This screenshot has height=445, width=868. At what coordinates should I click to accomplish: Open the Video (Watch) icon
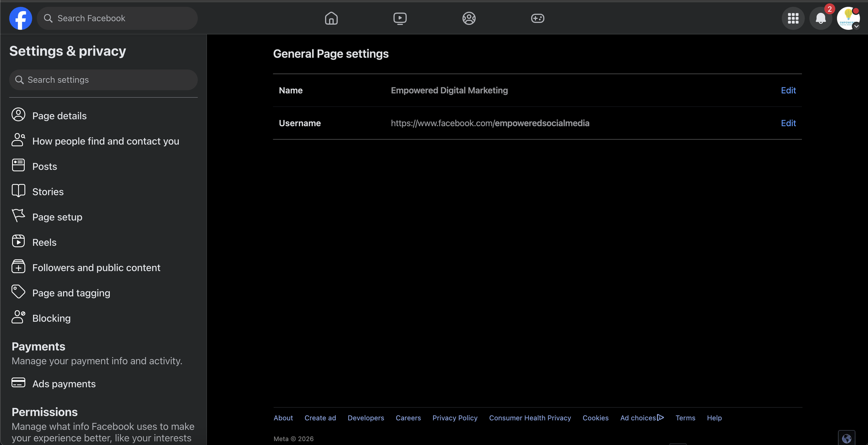(x=400, y=18)
